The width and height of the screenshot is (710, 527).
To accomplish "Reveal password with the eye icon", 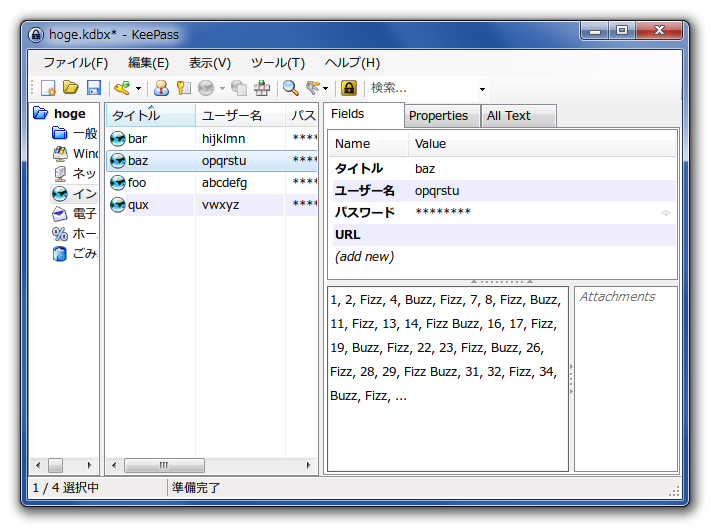I will click(x=665, y=213).
